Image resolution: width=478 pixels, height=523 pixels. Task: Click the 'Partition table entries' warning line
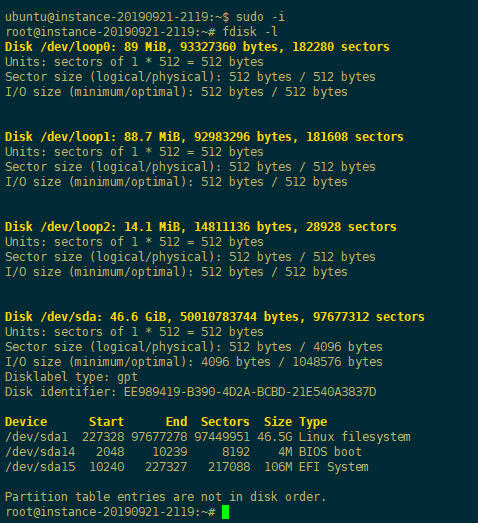[x=165, y=497]
